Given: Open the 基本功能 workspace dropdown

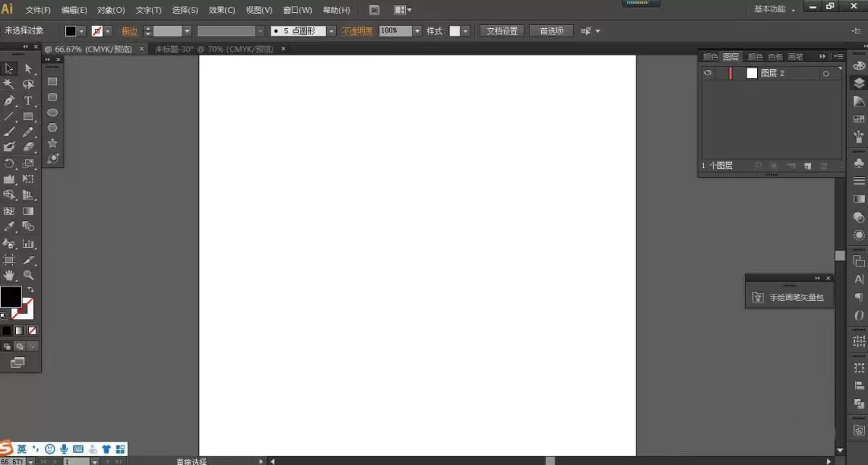Looking at the screenshot, I should 775,10.
